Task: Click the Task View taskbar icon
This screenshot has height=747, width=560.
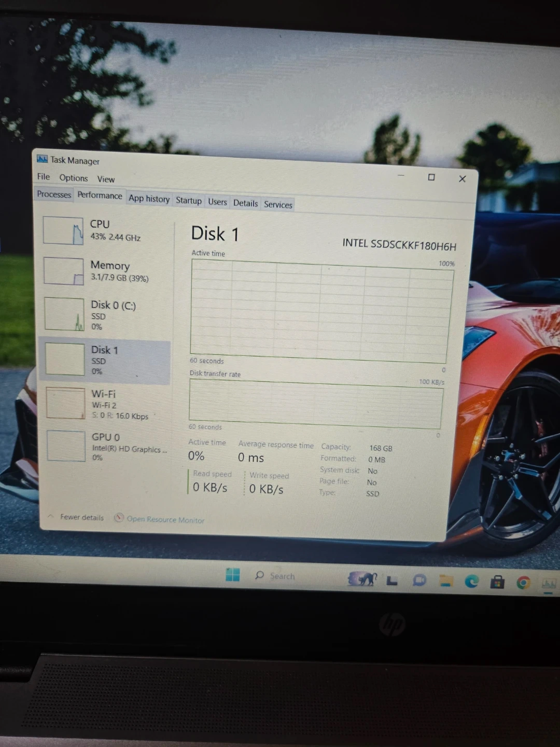Action: [x=392, y=580]
